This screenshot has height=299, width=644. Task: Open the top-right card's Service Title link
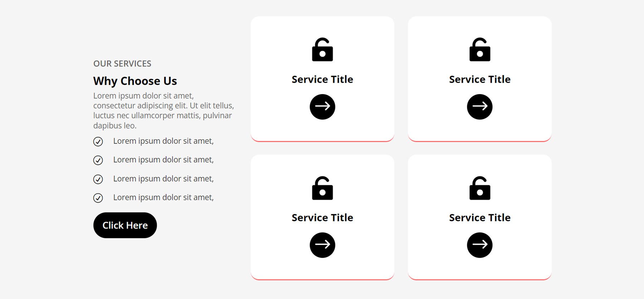(x=480, y=79)
